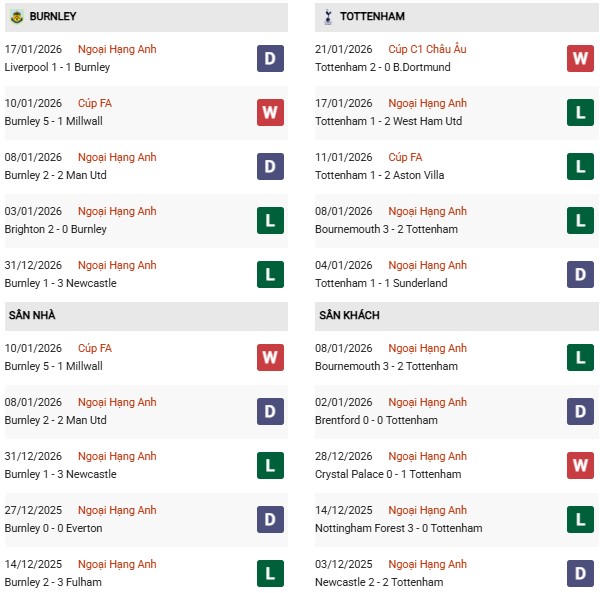This screenshot has width=600, height=593.
Task: Click the W badge beside Tottenham 2-0 B.Dortmund
Action: (x=581, y=59)
